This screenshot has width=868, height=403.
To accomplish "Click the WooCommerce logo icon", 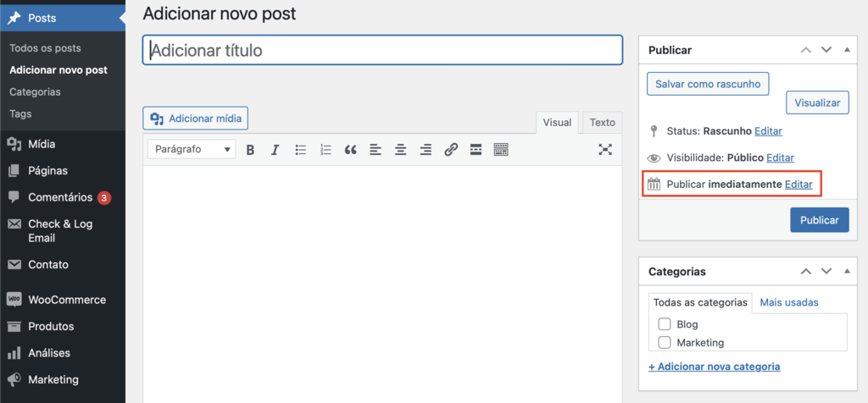I will pyautogui.click(x=14, y=300).
